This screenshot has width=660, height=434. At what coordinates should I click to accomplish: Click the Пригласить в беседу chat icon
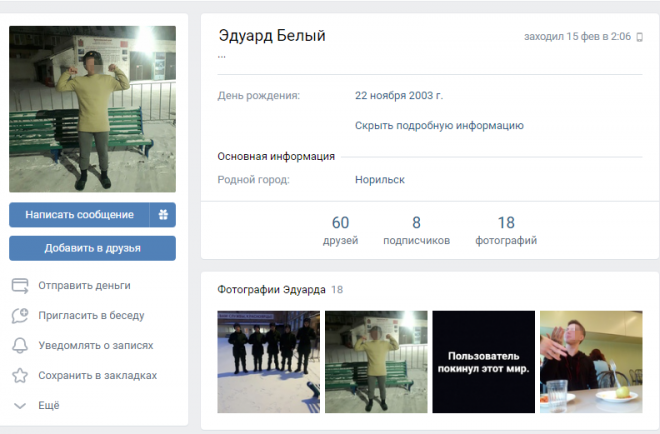click(x=19, y=315)
